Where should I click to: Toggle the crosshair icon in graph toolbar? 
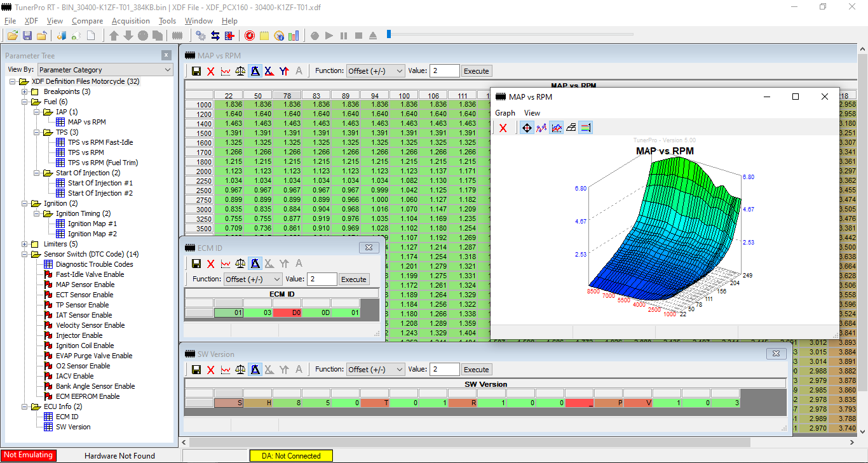tap(526, 128)
